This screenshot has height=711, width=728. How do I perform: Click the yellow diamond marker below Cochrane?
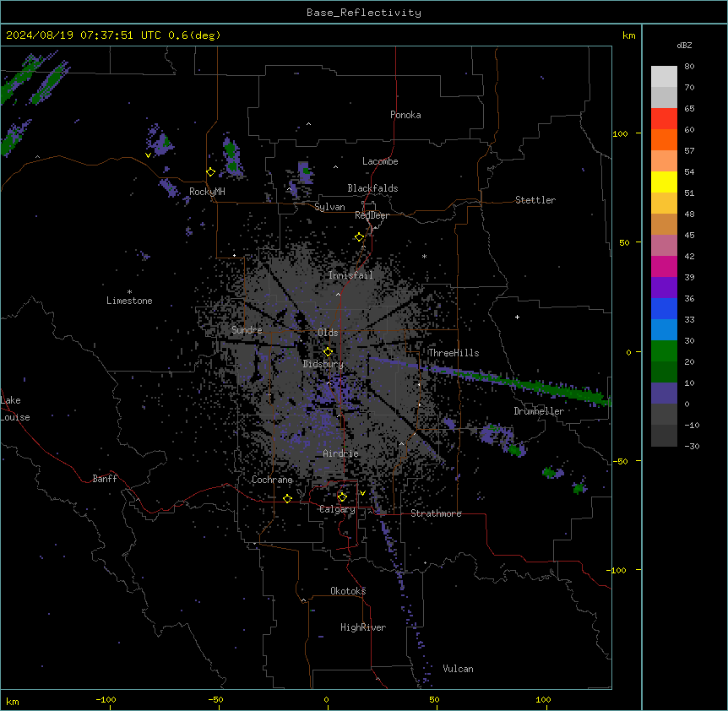pos(287,499)
